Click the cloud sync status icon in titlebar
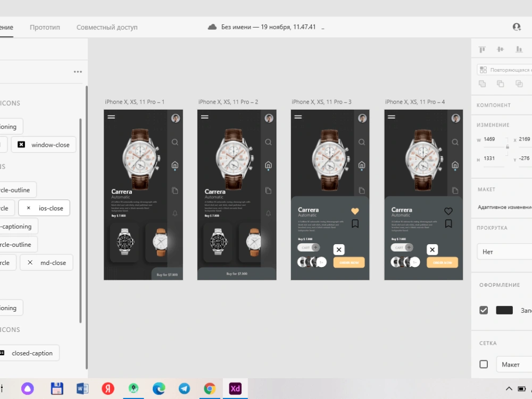Image resolution: width=532 pixels, height=399 pixels. click(212, 26)
